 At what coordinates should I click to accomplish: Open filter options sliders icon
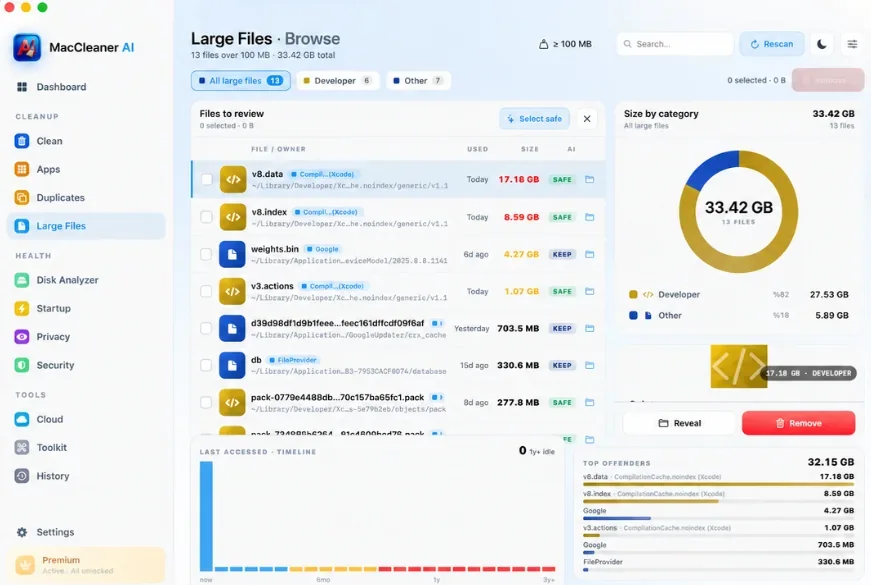852,44
